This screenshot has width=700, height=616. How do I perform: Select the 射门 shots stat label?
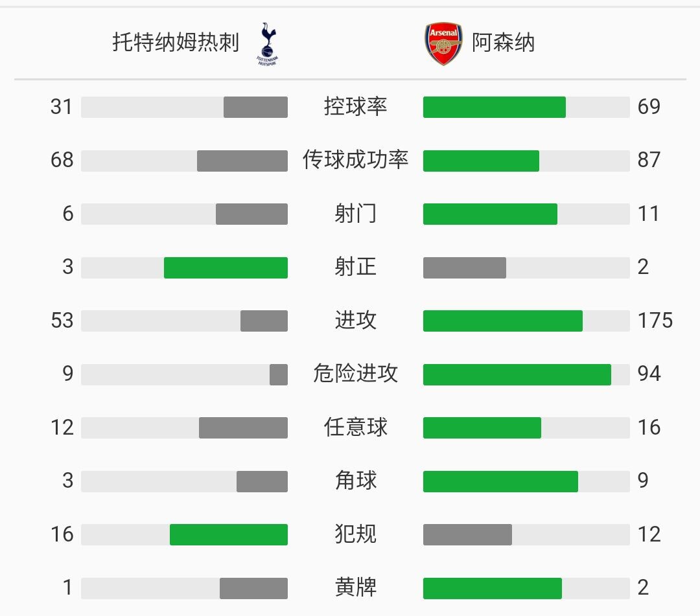tap(355, 214)
